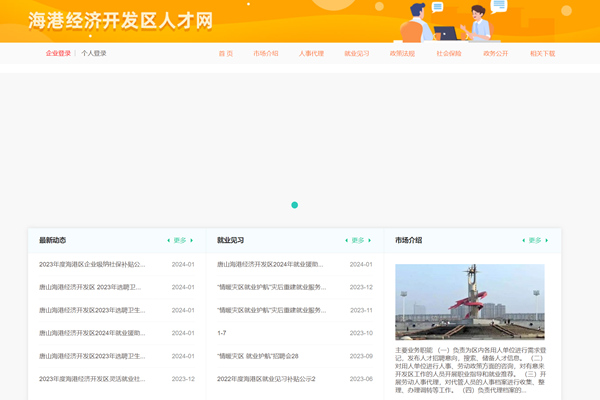
Task: Open 更多 link in 就业见习 section
Action: click(358, 240)
